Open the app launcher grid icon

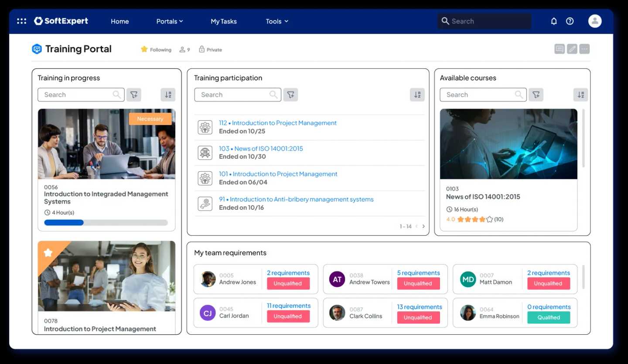pyautogui.click(x=21, y=21)
